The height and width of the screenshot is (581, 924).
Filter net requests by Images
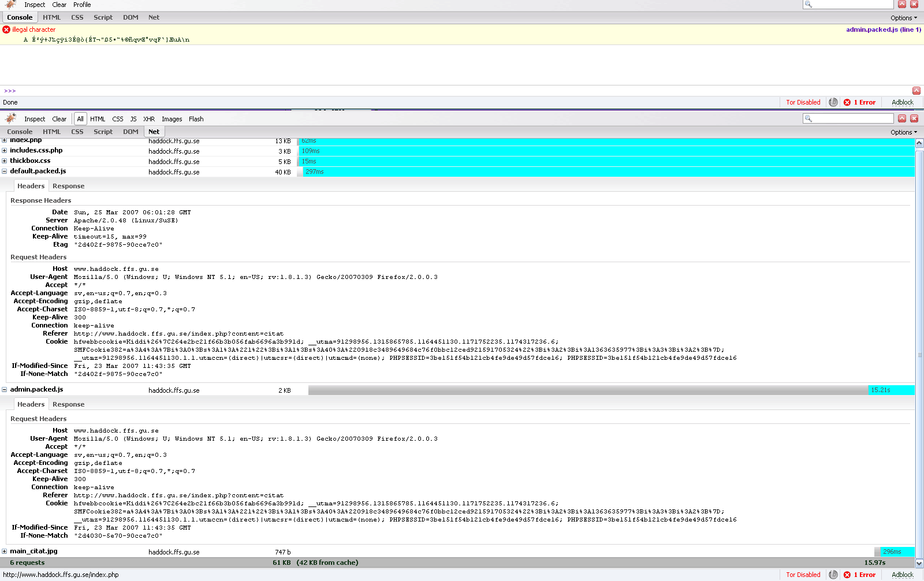point(172,119)
